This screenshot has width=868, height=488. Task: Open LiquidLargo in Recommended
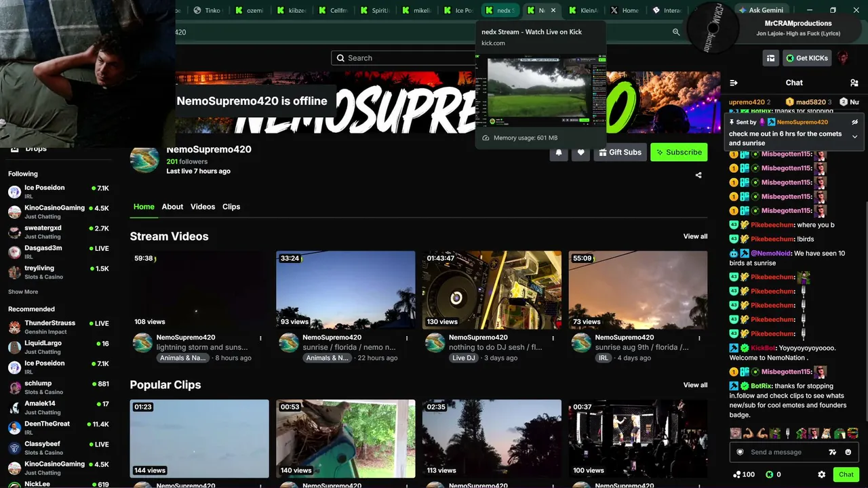click(58, 348)
